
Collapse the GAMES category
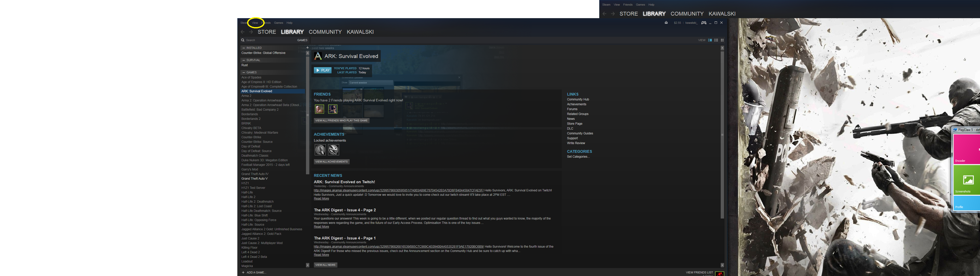tap(243, 72)
